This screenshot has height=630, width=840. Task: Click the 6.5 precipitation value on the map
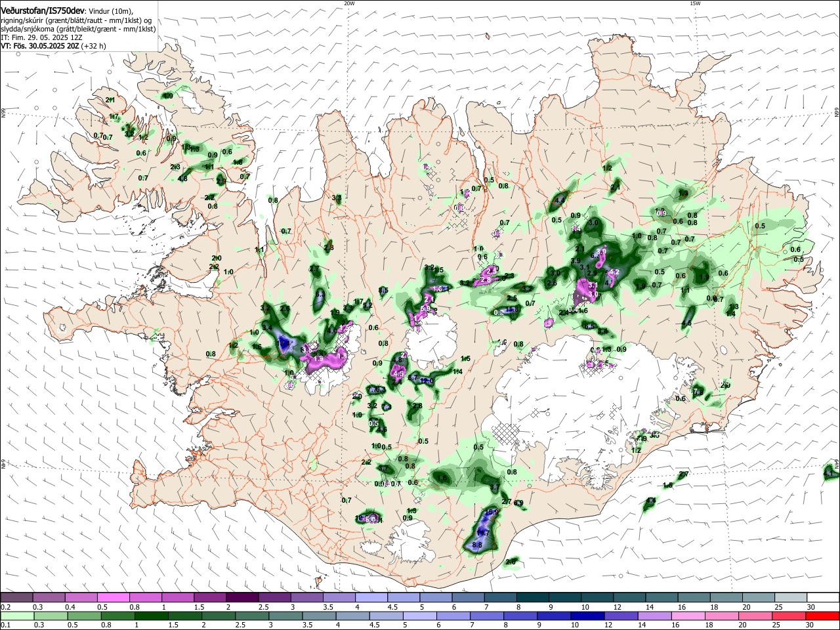click(589, 326)
